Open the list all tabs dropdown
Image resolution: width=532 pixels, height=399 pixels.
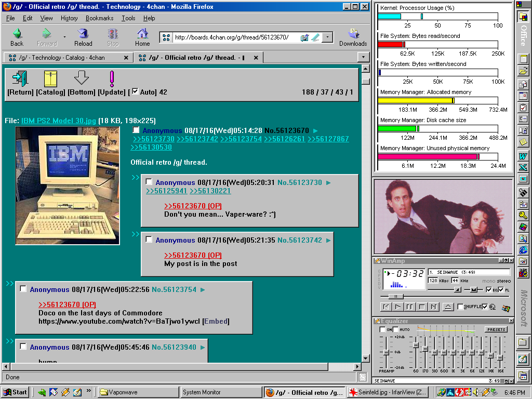(x=363, y=57)
